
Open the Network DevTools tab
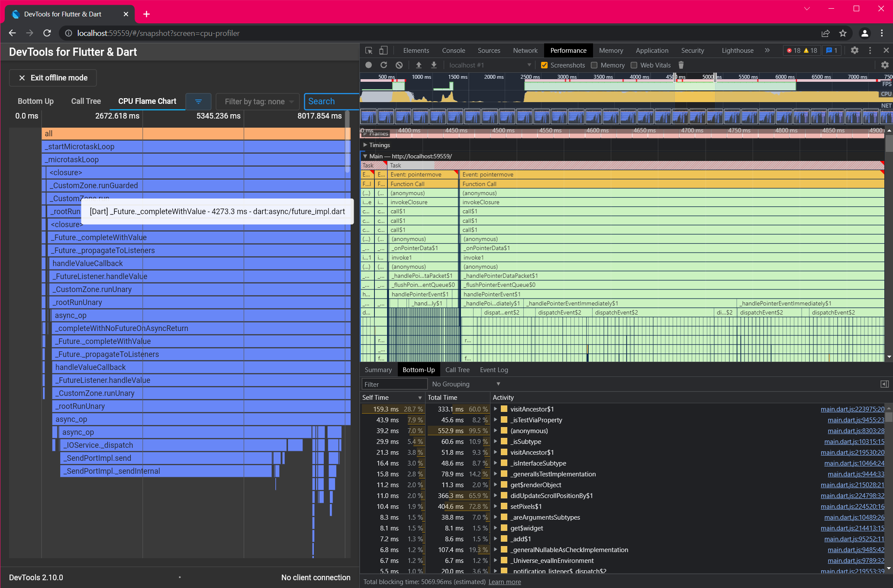[x=525, y=51]
